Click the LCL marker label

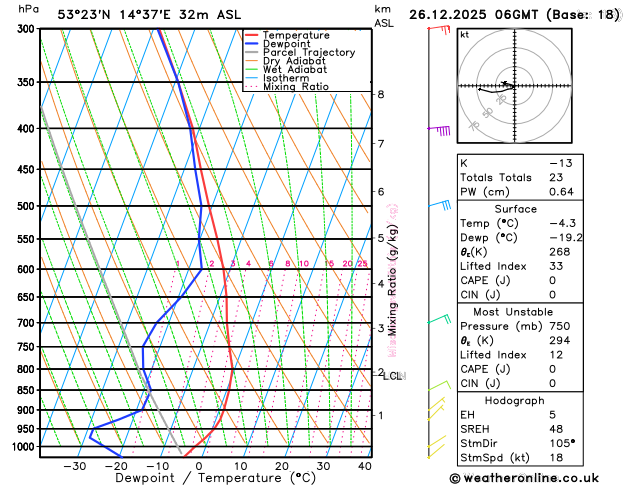(x=392, y=376)
